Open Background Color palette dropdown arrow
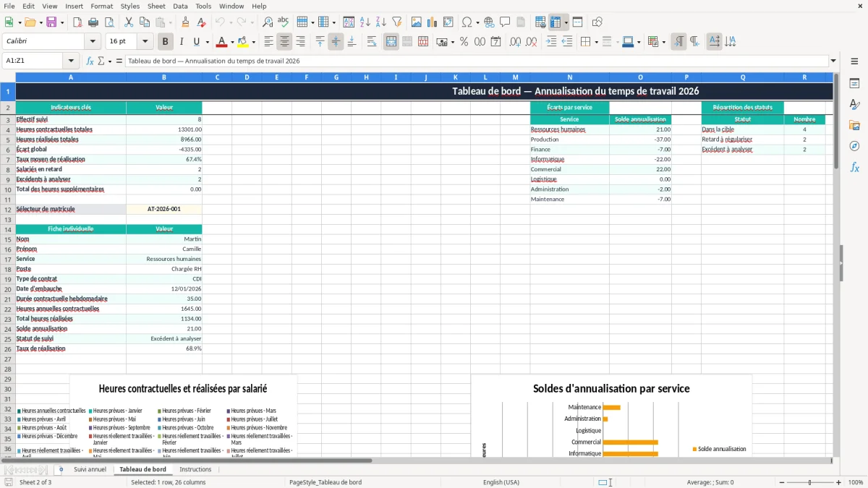This screenshot has height=488, width=868. coord(253,42)
